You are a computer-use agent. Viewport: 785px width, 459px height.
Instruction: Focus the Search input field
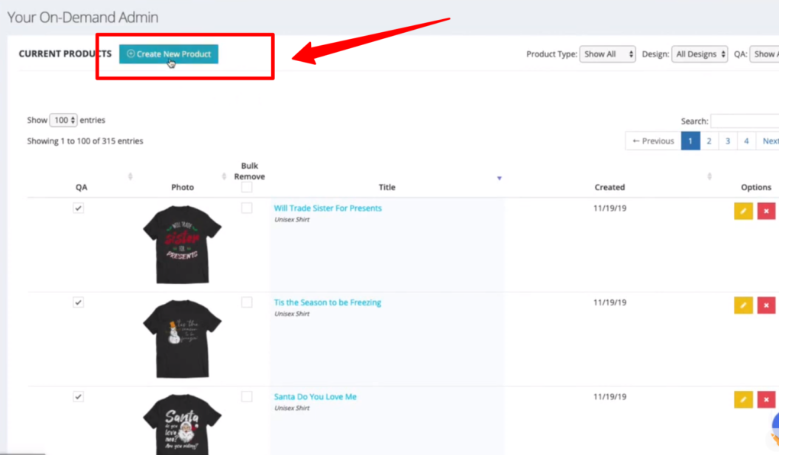tap(745, 121)
